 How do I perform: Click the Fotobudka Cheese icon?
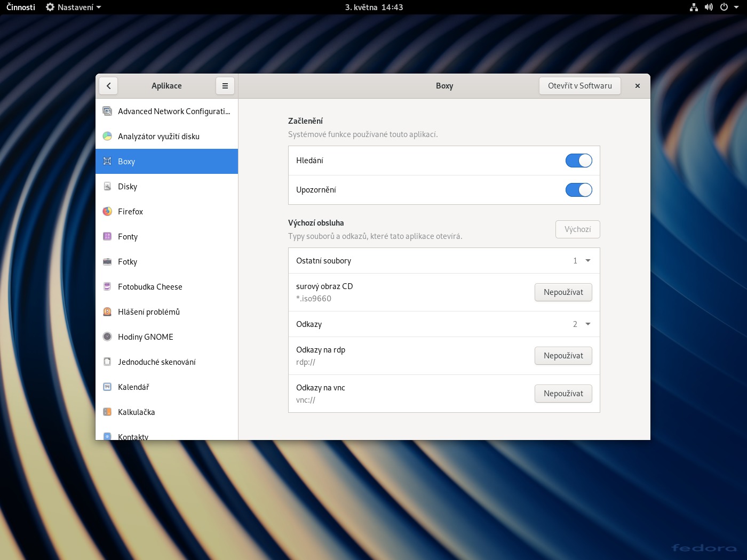pyautogui.click(x=107, y=287)
